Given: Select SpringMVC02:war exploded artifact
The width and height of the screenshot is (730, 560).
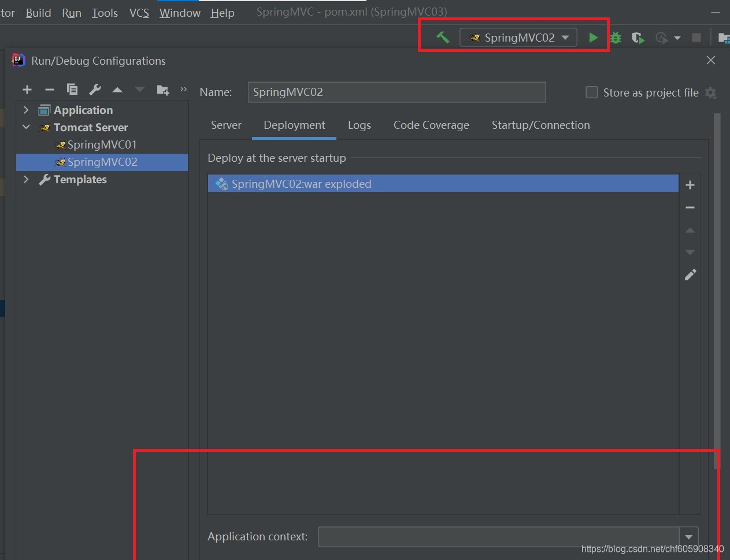Looking at the screenshot, I should [x=443, y=184].
